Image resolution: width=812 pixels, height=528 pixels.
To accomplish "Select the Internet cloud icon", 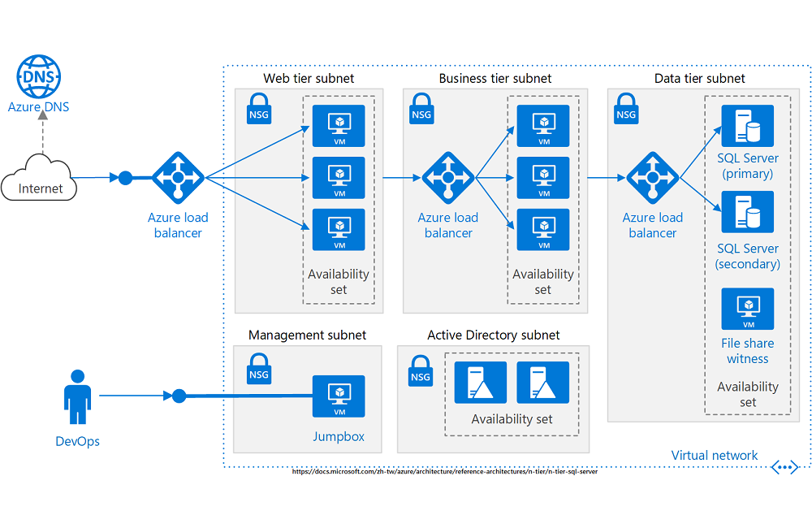I will [x=39, y=178].
